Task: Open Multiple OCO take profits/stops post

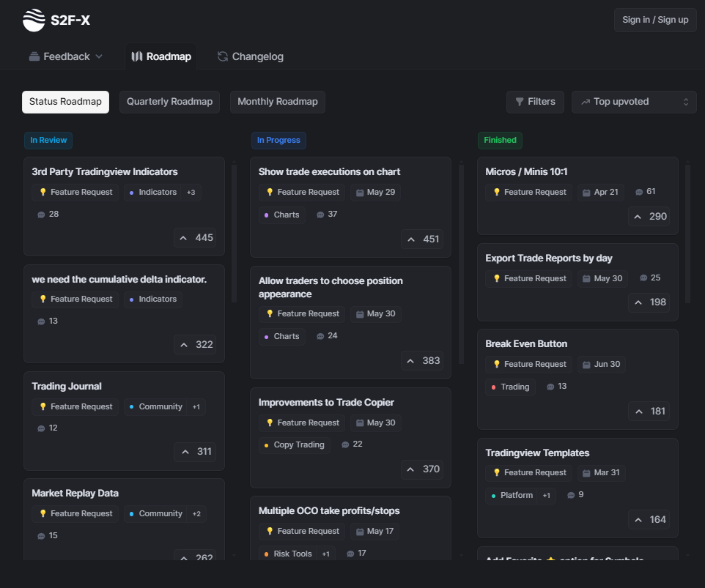Action: 329,510
